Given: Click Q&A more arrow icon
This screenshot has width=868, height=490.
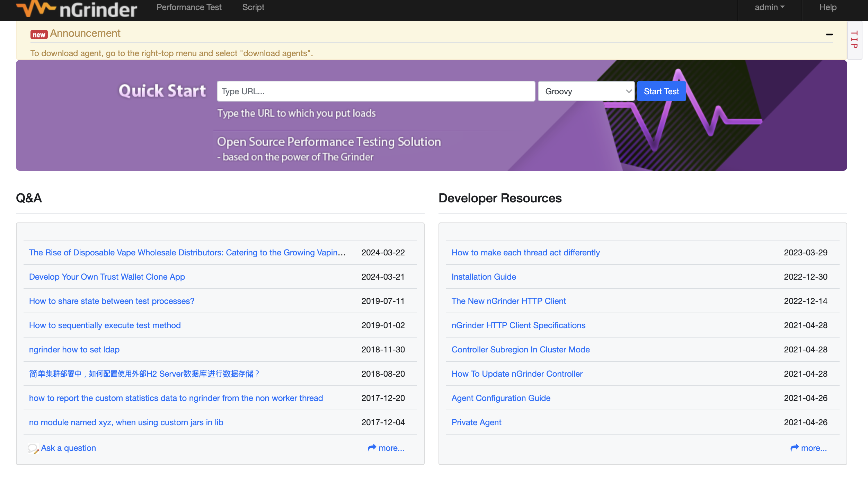Looking at the screenshot, I should [x=372, y=448].
